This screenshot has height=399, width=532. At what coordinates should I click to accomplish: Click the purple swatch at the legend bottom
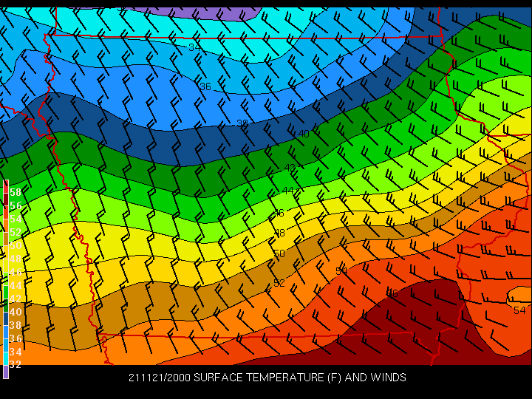pyautogui.click(x=6, y=372)
